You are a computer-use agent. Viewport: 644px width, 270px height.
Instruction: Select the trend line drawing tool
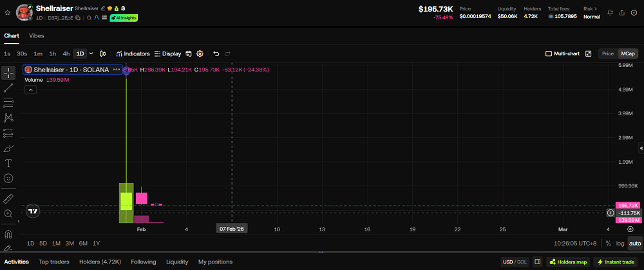(x=8, y=88)
